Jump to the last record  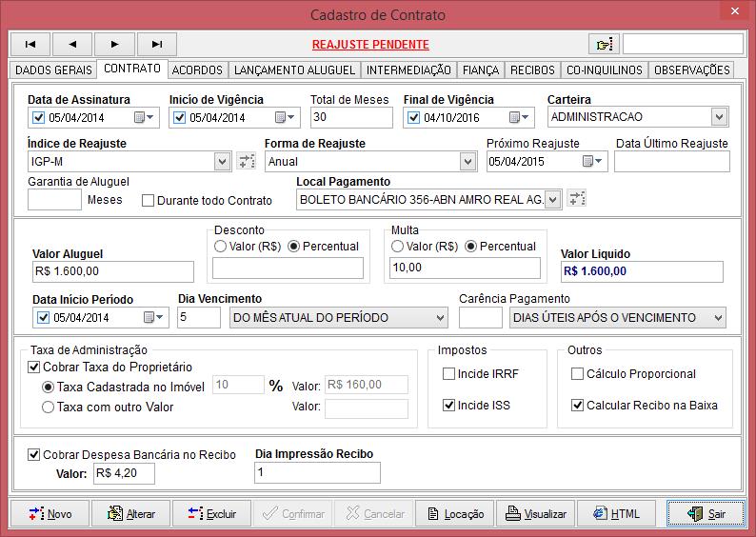coord(157,44)
